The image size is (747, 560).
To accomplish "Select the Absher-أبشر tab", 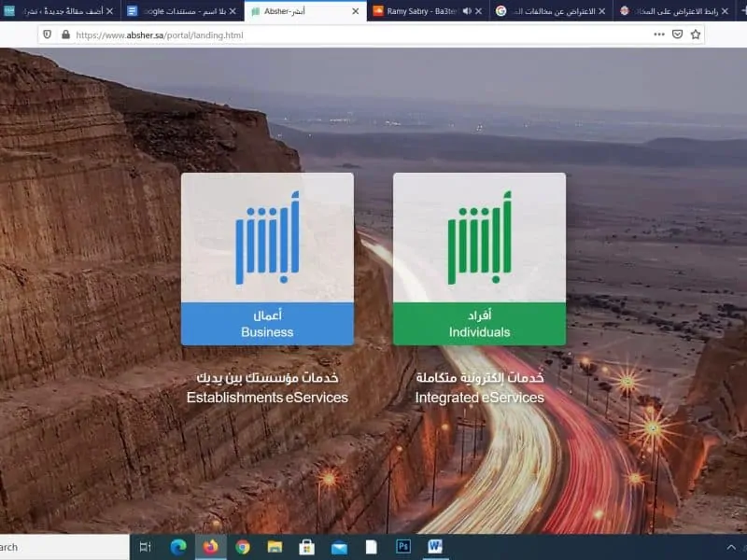I will click(305, 11).
